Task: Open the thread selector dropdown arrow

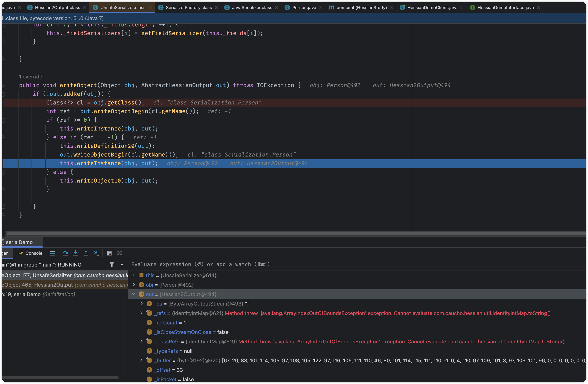Action: [122, 265]
